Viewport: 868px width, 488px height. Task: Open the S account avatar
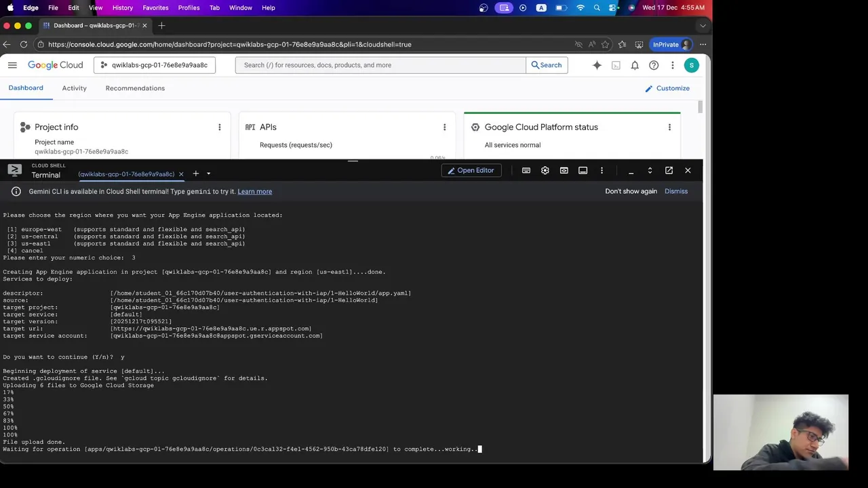691,65
